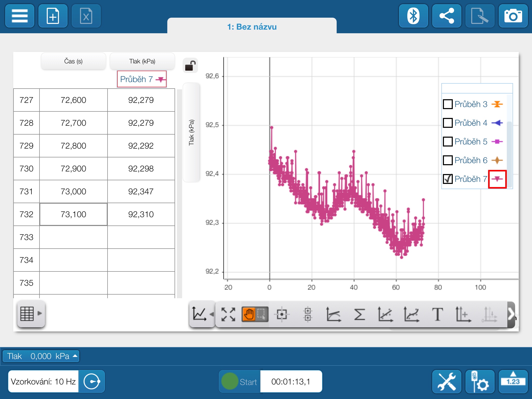Open the Průběh 7 run dropdown in table

(x=142, y=79)
